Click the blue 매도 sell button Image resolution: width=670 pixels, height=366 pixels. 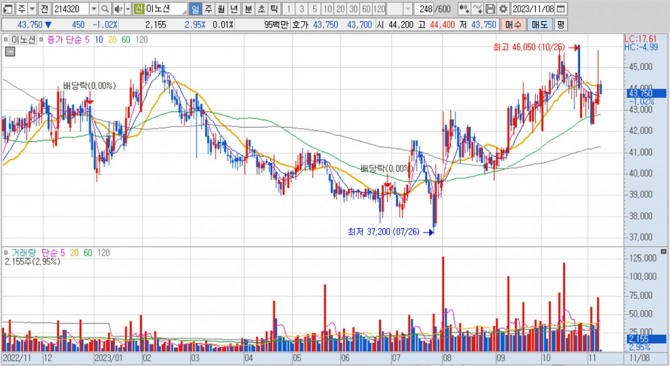coord(539,25)
